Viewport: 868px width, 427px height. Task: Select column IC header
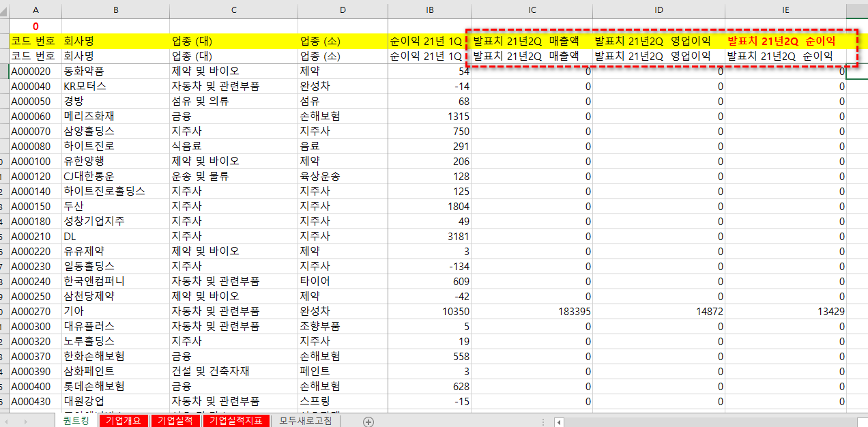pyautogui.click(x=532, y=10)
